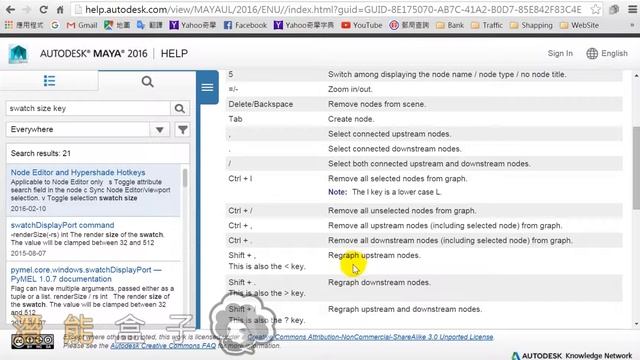Click the 'Ctrl + /' hotkey cell

pos(240,211)
